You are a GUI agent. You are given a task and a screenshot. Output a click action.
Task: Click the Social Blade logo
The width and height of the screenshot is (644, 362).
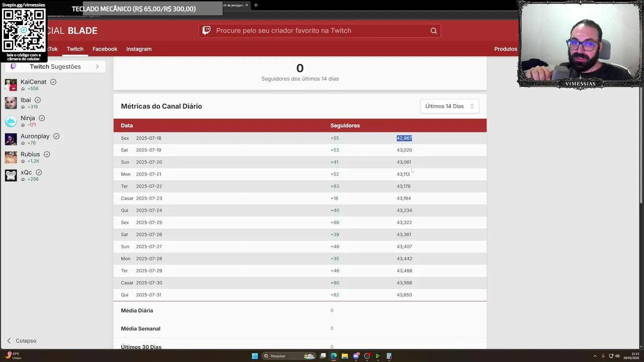tap(71, 31)
